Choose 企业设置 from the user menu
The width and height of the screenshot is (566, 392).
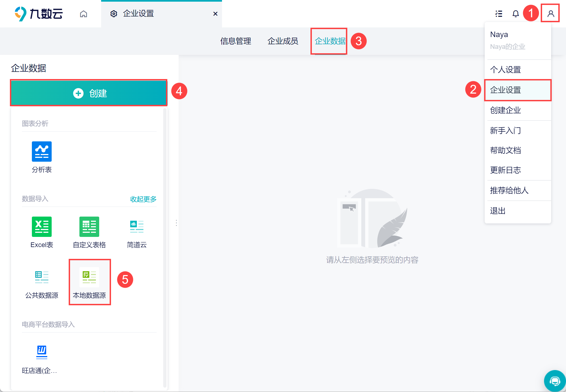point(506,90)
